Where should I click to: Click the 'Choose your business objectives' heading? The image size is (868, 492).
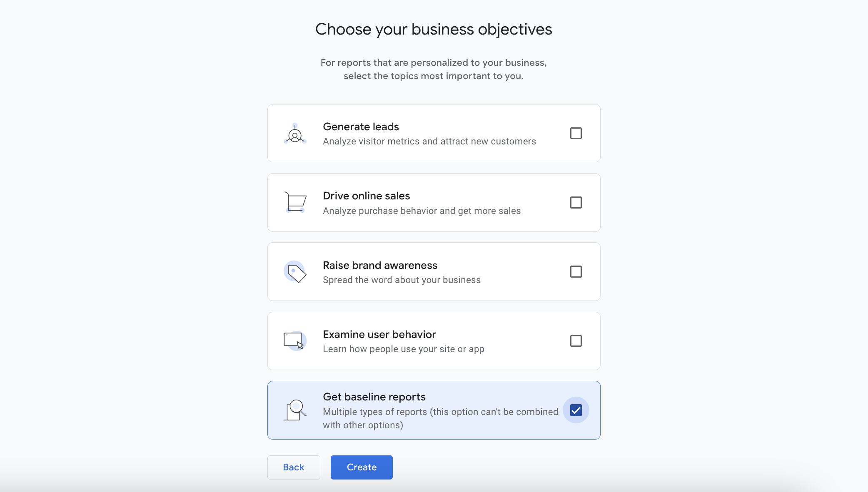click(x=434, y=29)
